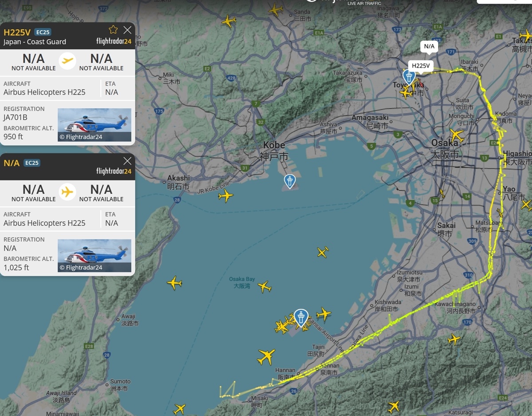Click the Osaka Itami airport tower pin
Viewport: 532px width, 416px height.
point(409,77)
